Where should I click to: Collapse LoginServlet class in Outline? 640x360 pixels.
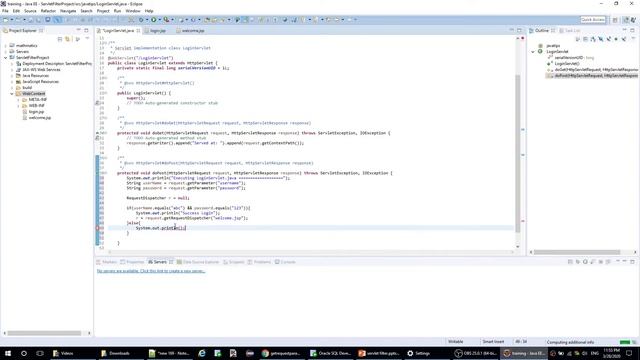533,52
